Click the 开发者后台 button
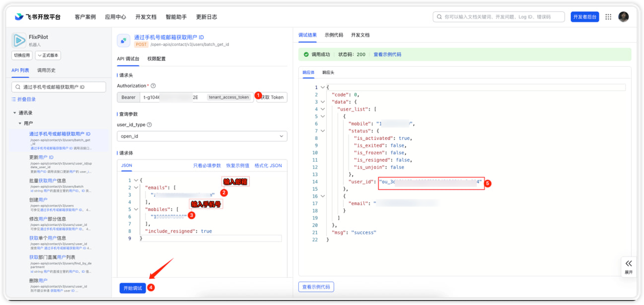Screen dimensions: 644x305 click(585, 17)
